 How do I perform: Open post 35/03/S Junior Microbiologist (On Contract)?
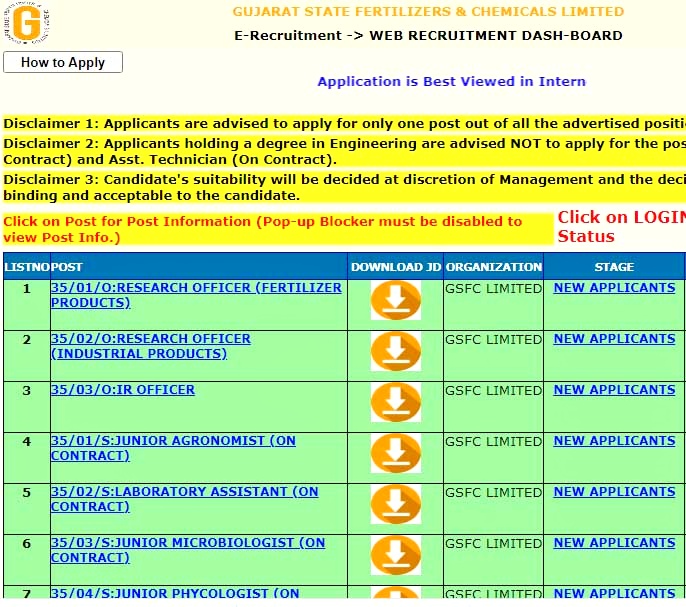coord(188,550)
